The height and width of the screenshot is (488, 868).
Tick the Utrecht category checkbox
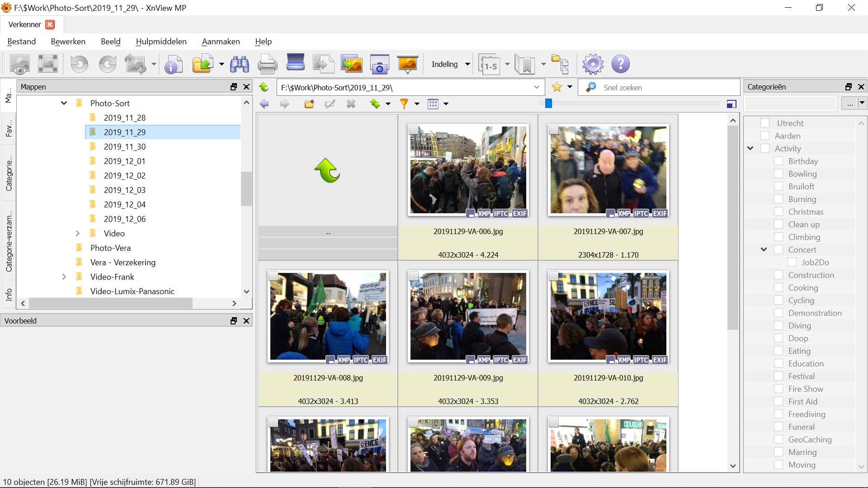point(765,123)
